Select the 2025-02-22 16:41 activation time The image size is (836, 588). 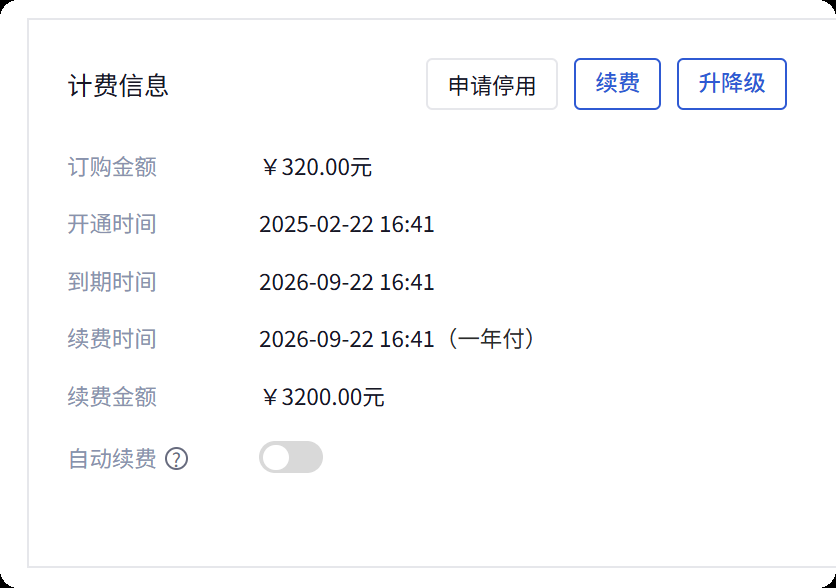point(346,224)
